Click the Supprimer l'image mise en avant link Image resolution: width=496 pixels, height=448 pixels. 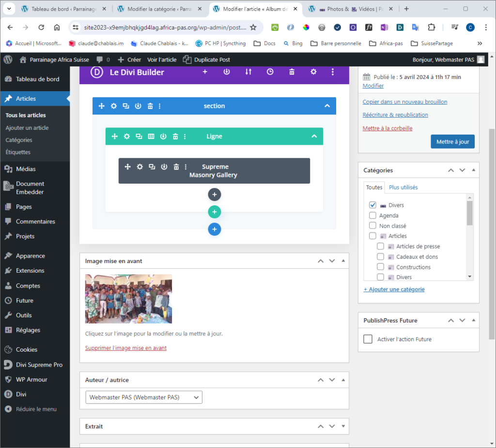pyautogui.click(x=125, y=348)
